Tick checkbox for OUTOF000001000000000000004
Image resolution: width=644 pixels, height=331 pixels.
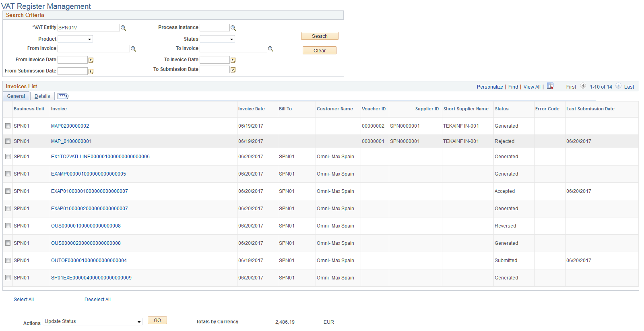8,261
